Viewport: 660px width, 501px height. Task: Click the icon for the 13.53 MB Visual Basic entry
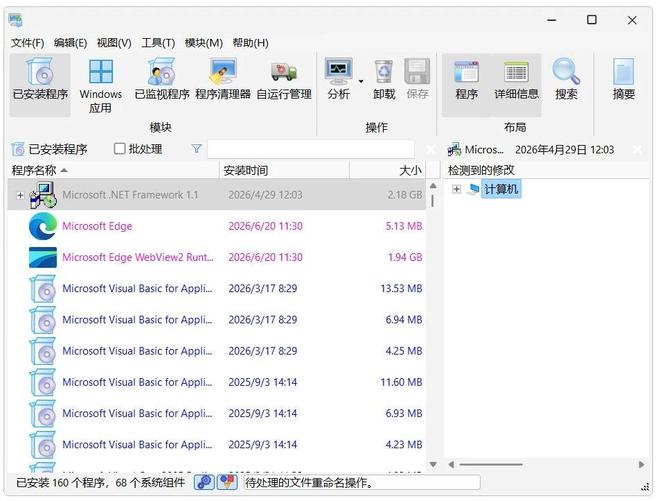pyautogui.click(x=43, y=288)
